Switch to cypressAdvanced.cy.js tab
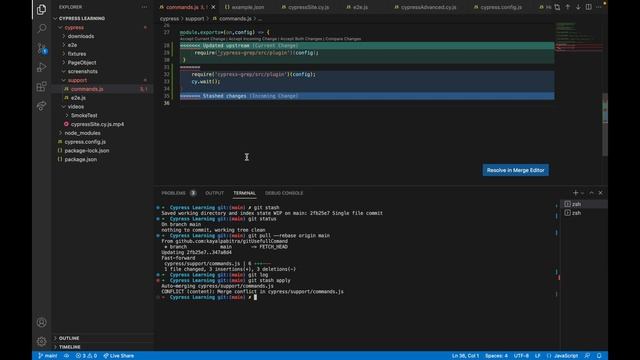This screenshot has width=640, height=360. (x=428, y=7)
